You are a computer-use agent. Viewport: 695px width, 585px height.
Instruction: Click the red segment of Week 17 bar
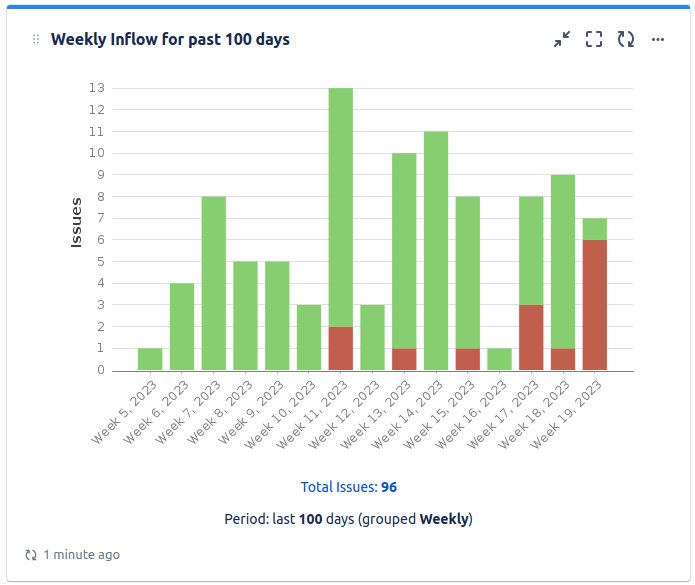pos(531,338)
